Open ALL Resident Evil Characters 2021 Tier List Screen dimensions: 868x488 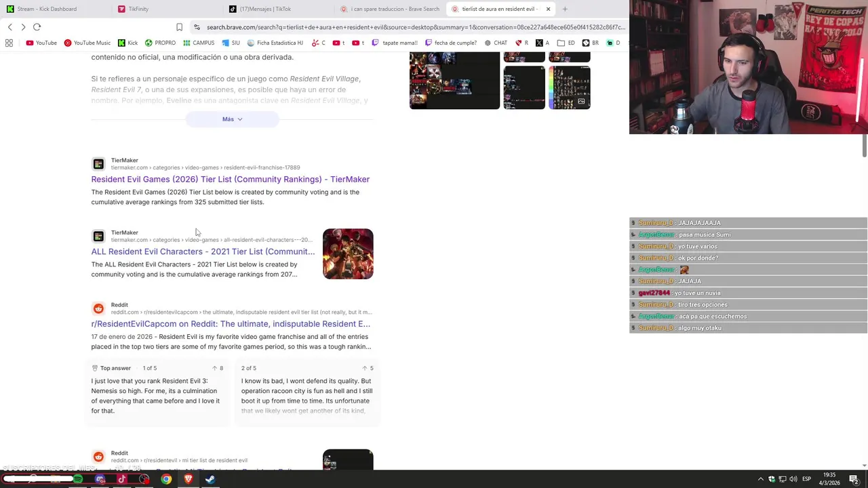pyautogui.click(x=203, y=251)
